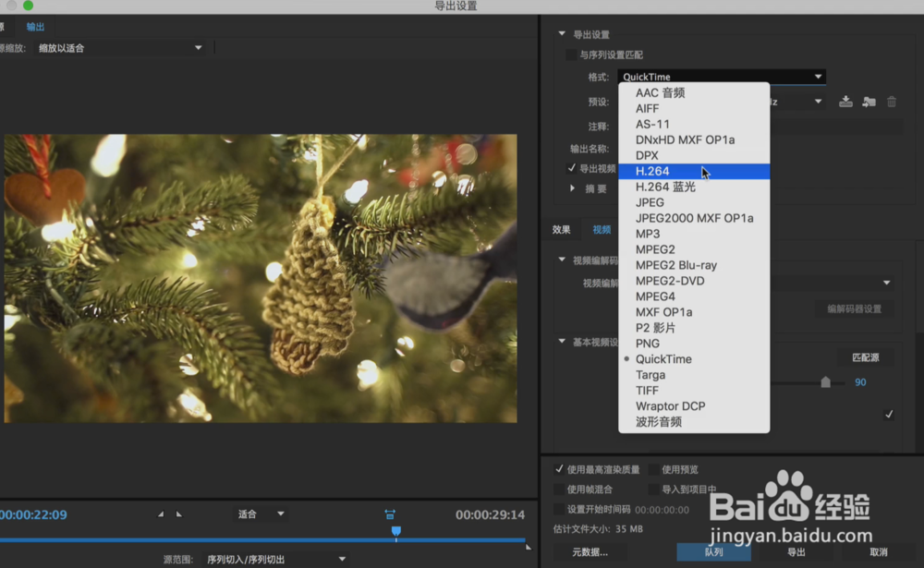Click the 匹配源 match source button
This screenshot has width=924, height=568.
866,357
